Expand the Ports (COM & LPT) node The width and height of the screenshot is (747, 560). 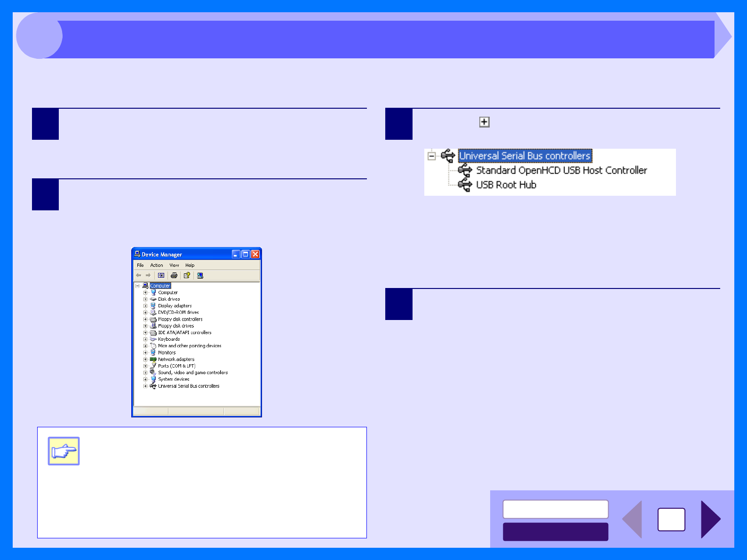pyautogui.click(x=145, y=366)
